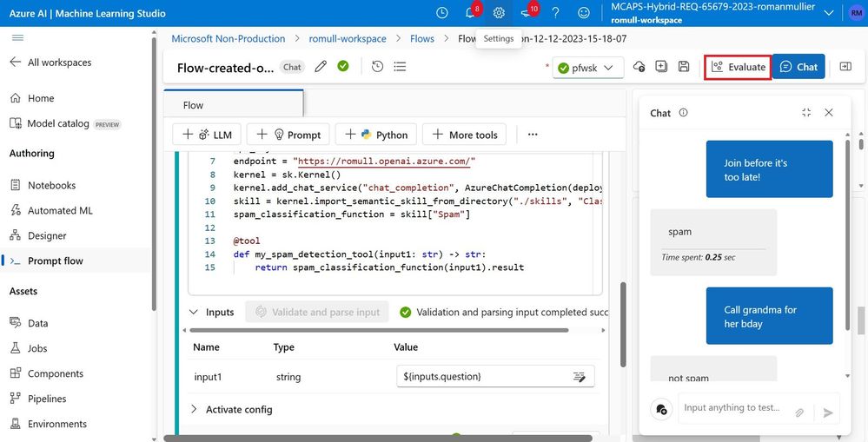The height and width of the screenshot is (442, 868).
Task: Save the flow with disk icon
Action: click(684, 66)
